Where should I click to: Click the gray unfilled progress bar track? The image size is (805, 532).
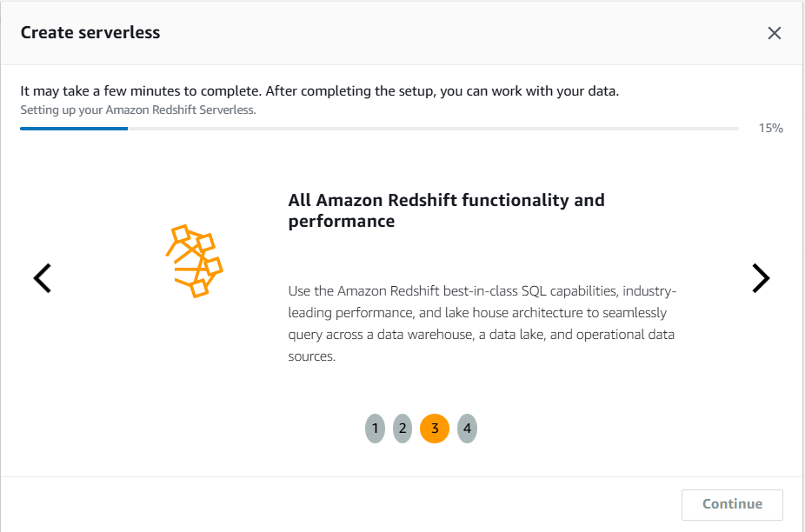pyautogui.click(x=435, y=129)
